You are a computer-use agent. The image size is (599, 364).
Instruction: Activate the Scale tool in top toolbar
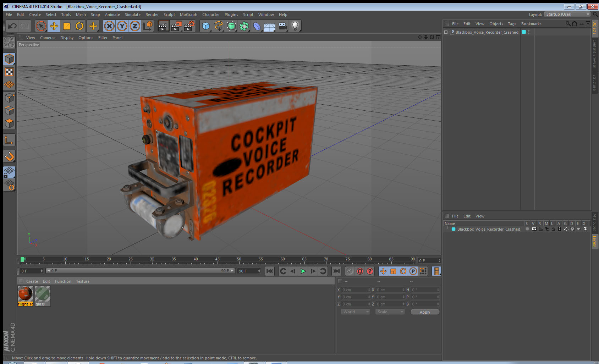(x=67, y=26)
